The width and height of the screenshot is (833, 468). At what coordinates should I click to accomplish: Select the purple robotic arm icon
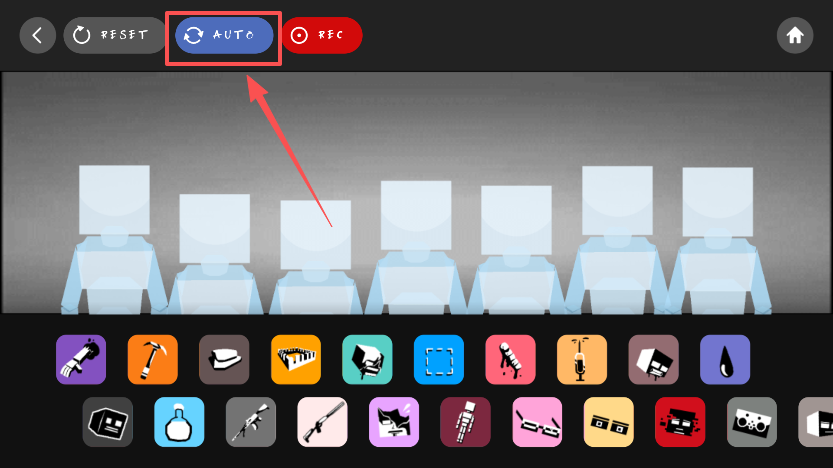point(81,360)
